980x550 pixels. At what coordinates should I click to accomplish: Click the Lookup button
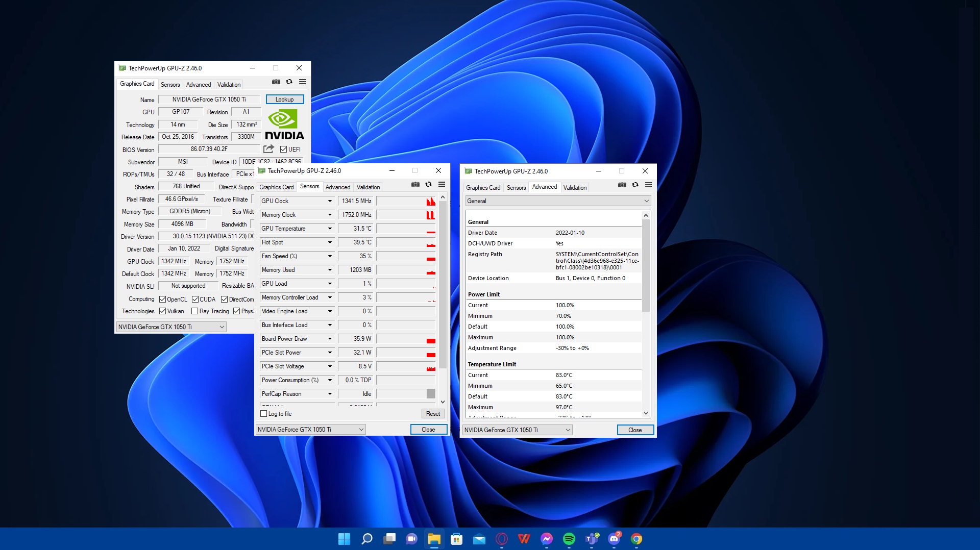pos(284,99)
